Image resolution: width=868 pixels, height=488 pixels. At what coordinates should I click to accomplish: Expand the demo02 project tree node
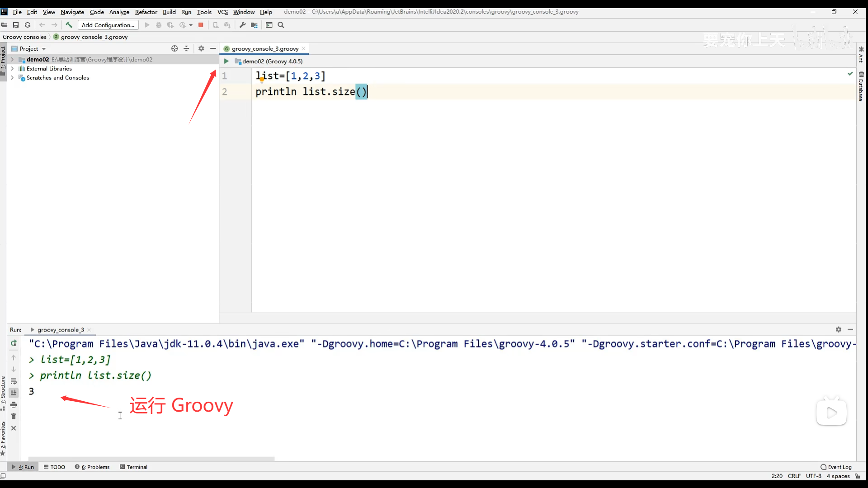coord(12,59)
